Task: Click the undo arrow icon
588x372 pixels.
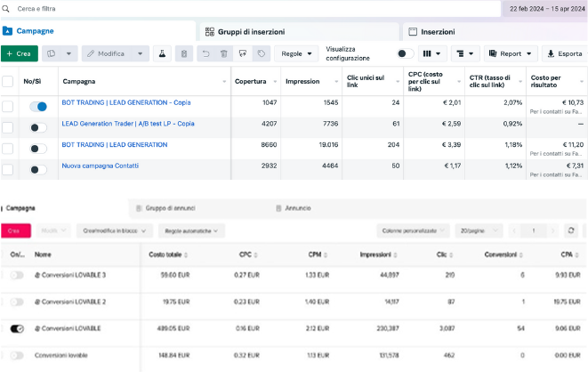Action: point(205,53)
